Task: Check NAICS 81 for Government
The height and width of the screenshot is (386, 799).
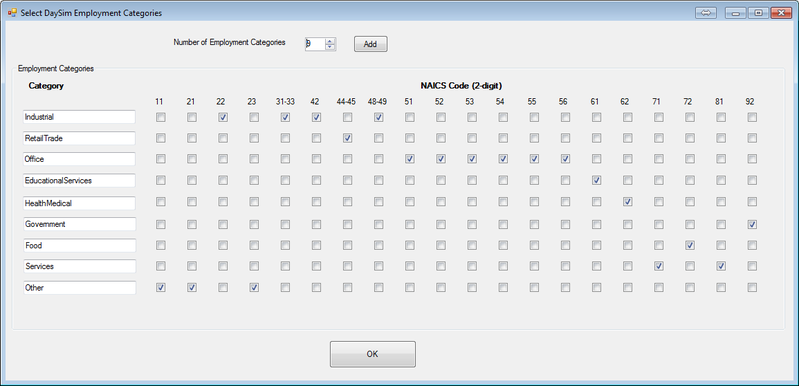Action: pos(721,224)
